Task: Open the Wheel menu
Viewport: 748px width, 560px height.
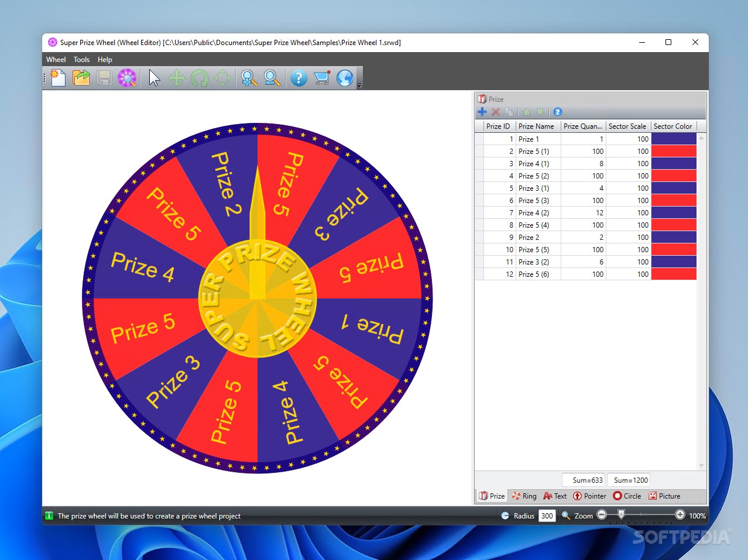Action: (x=56, y=60)
